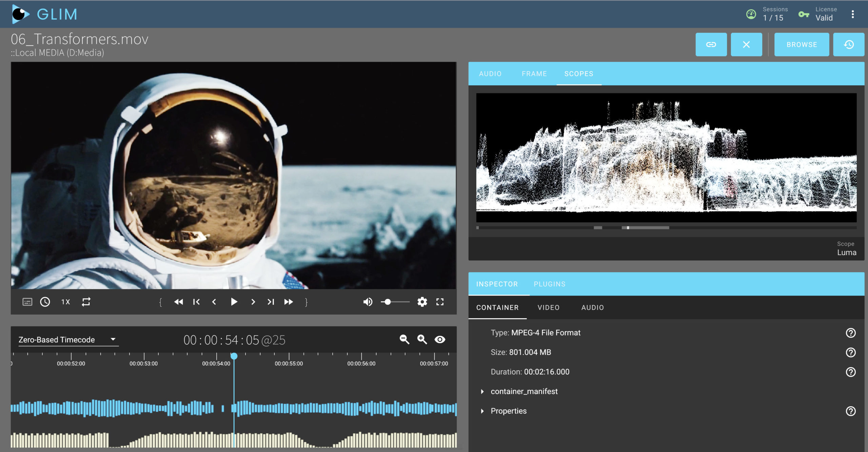Image resolution: width=868 pixels, height=452 pixels.
Task: Expand the container_manifest section
Action: (524, 391)
